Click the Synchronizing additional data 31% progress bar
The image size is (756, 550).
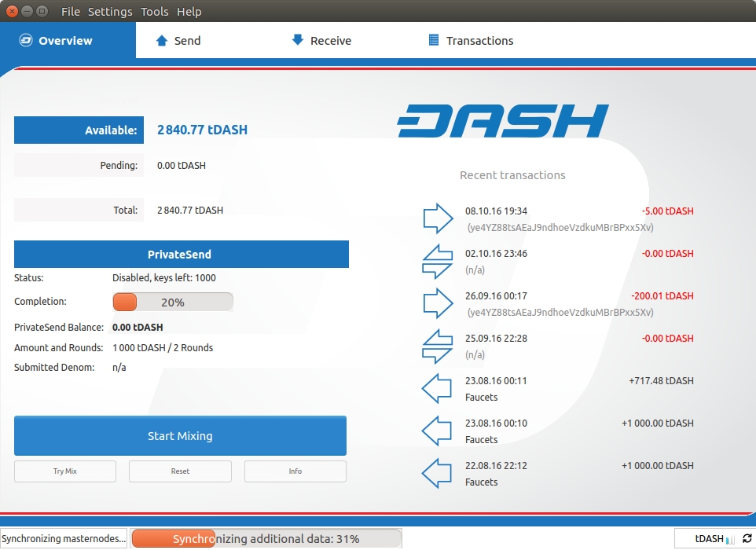[266, 538]
